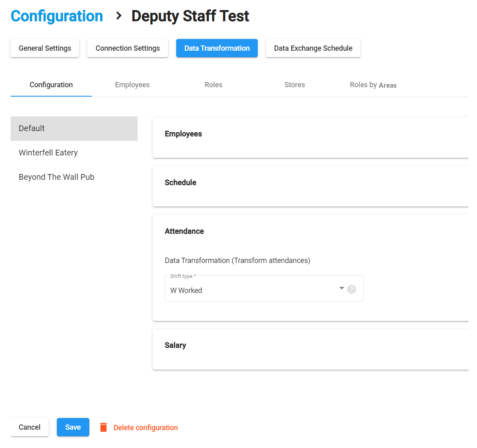This screenshot has height=448, width=477.
Task: Open Data Exchange Schedule
Action: click(313, 48)
